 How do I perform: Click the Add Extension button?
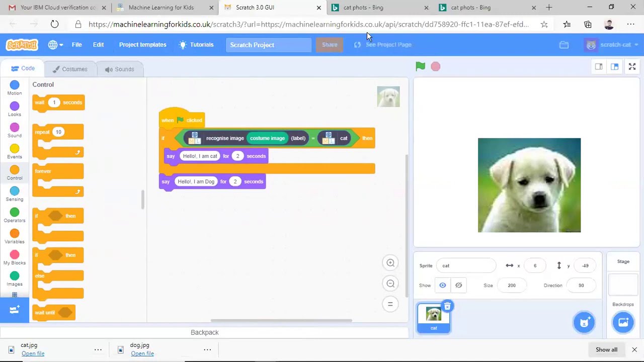(x=15, y=310)
